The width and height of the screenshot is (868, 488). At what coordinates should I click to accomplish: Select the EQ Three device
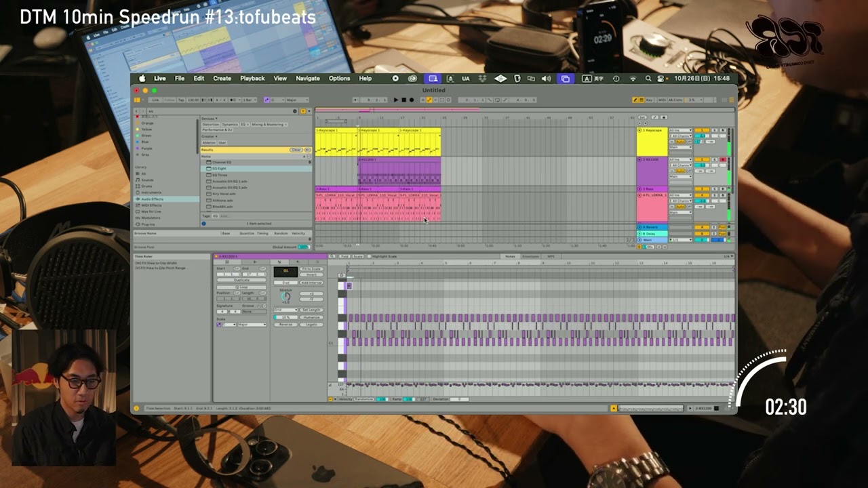tap(258, 175)
